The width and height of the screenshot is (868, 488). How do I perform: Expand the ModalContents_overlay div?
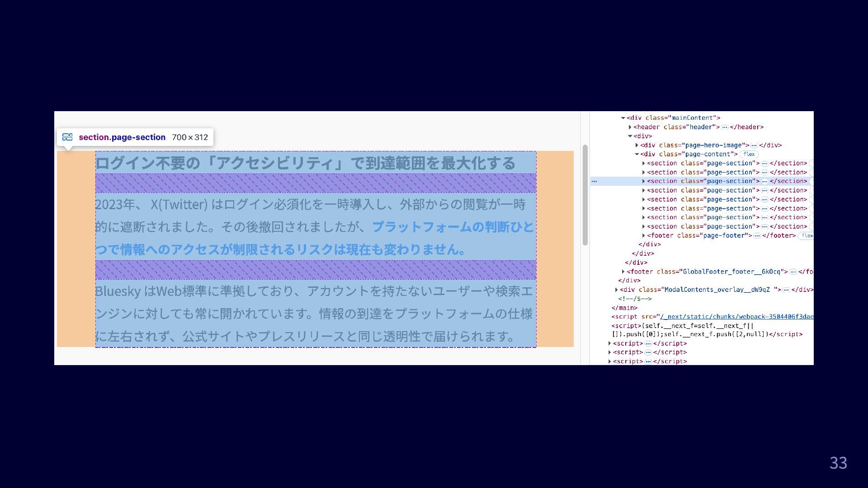click(616, 290)
